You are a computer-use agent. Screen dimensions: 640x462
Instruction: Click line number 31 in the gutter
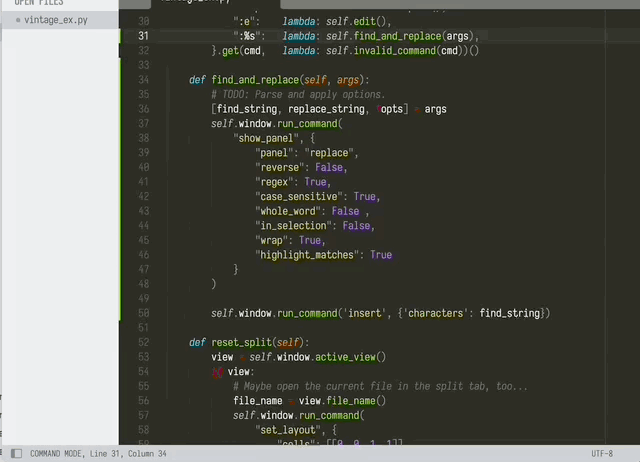(x=143, y=36)
